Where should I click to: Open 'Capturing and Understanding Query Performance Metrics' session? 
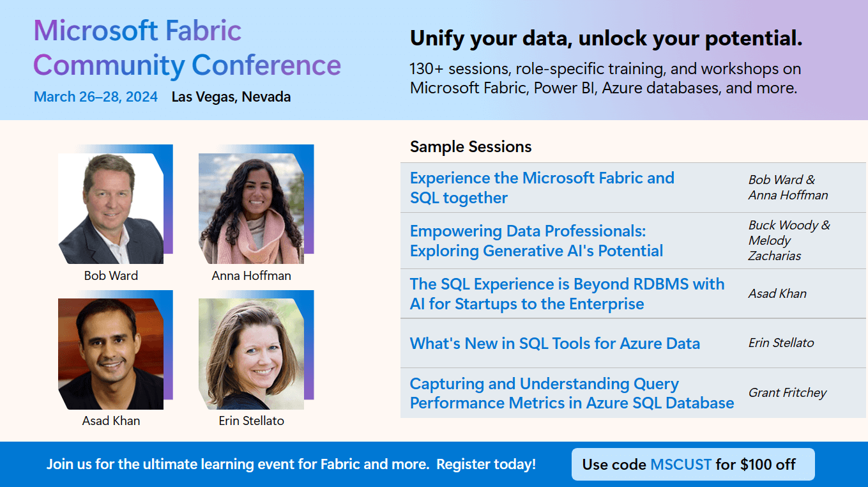pyautogui.click(x=572, y=393)
